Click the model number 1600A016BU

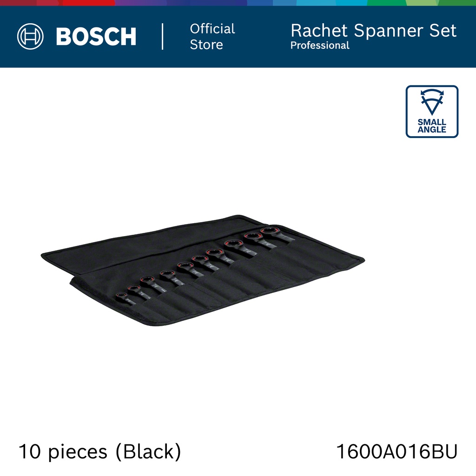tap(397, 451)
